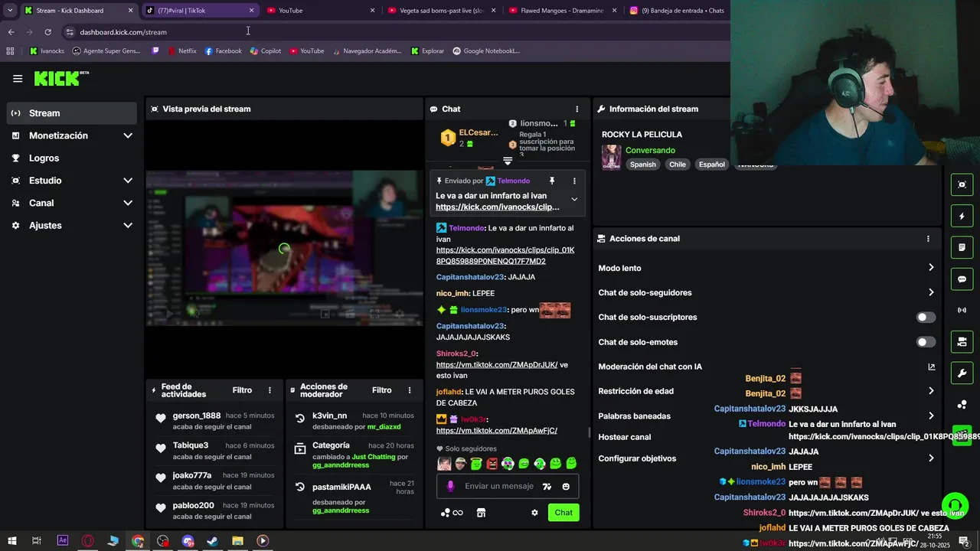Expand the Canal section chevron
Viewport: 980px width, 551px height.
pos(128,203)
